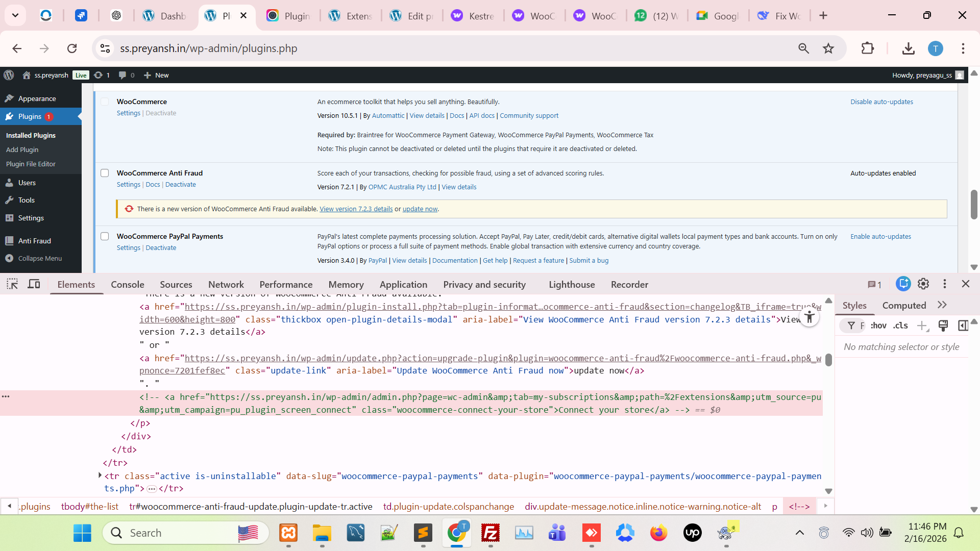Check the WooCommerce Anti Fraud plugin checkbox
980x551 pixels.
pyautogui.click(x=105, y=173)
